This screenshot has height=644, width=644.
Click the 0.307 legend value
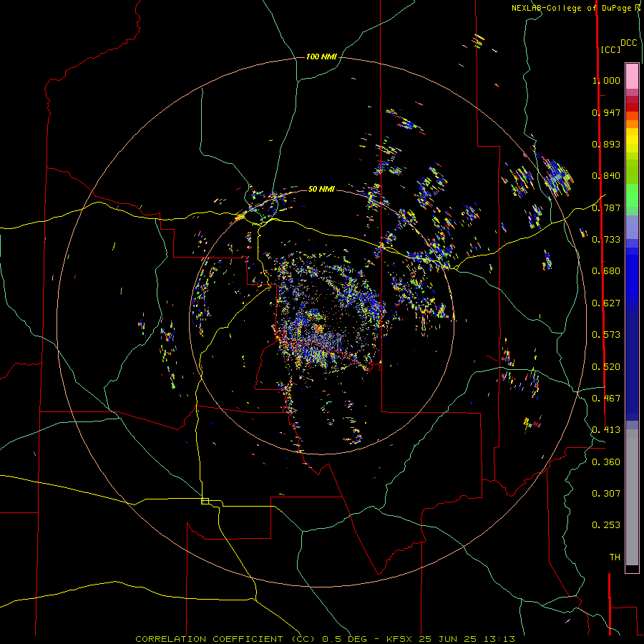[606, 494]
